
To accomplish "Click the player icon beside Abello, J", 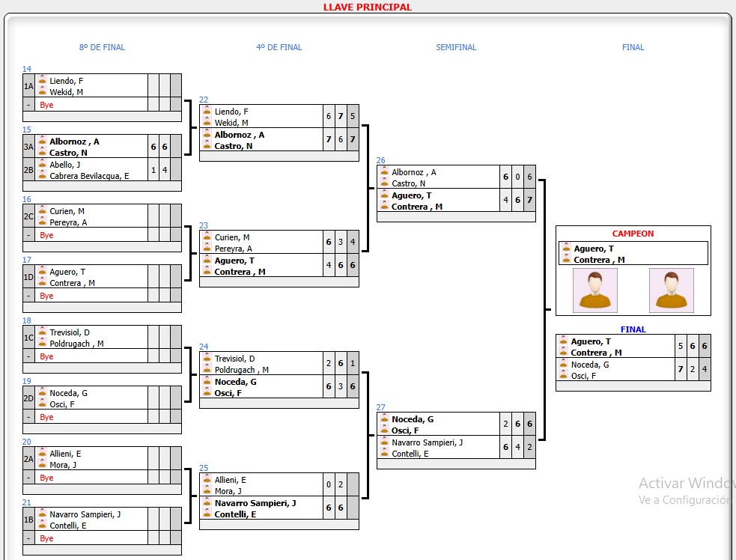I will (x=43, y=165).
